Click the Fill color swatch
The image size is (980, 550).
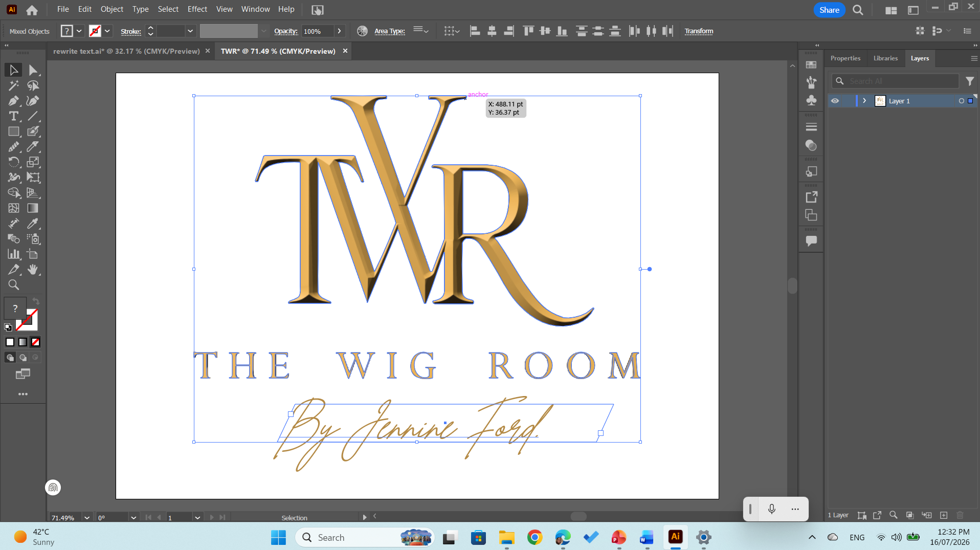coord(15,308)
